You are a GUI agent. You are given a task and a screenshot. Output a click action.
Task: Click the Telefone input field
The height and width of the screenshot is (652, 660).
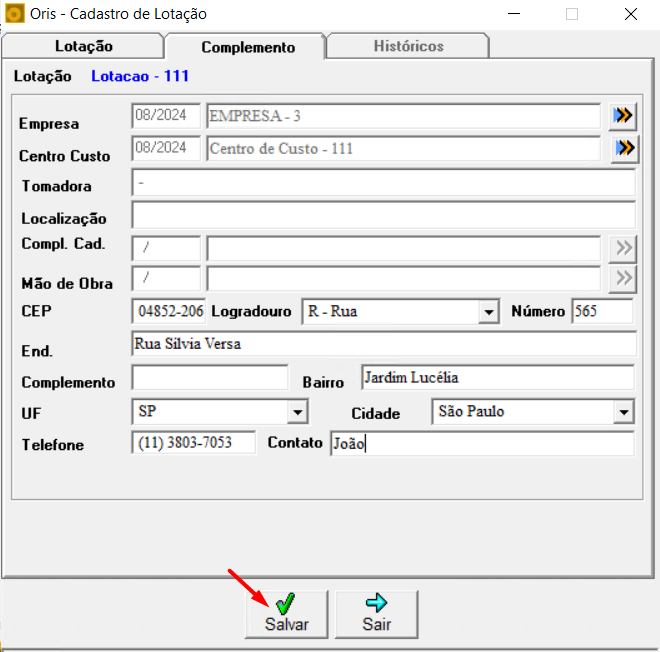click(x=193, y=442)
